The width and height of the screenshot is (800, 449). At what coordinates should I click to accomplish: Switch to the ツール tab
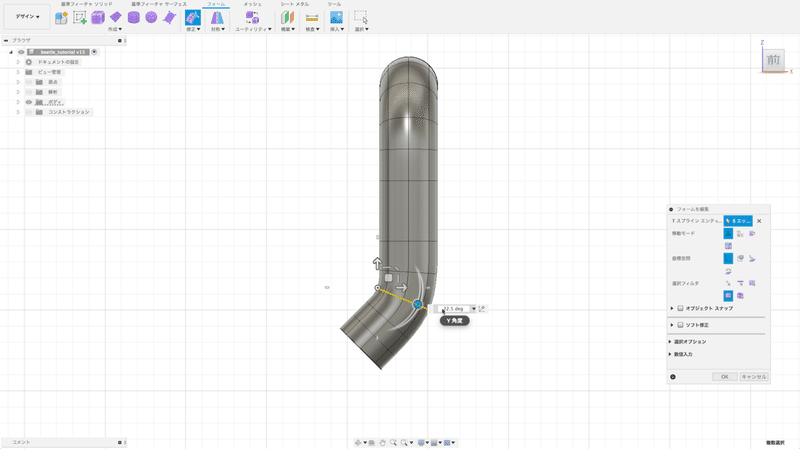[x=334, y=4]
